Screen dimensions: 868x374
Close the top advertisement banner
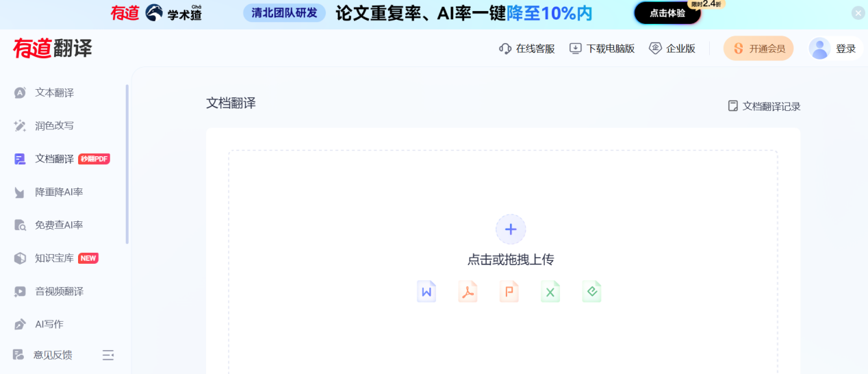(x=858, y=13)
